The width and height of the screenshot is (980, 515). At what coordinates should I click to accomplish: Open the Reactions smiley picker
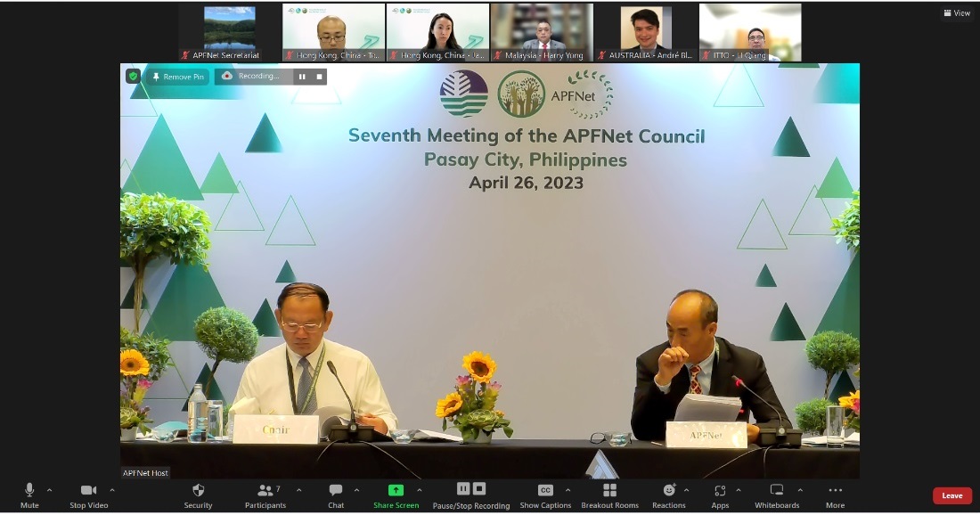pos(669,495)
